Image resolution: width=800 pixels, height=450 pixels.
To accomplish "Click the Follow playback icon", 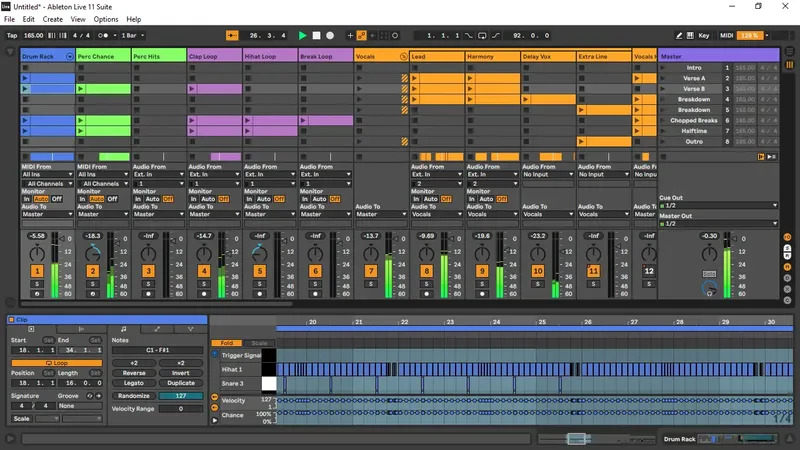I will pyautogui.click(x=232, y=36).
